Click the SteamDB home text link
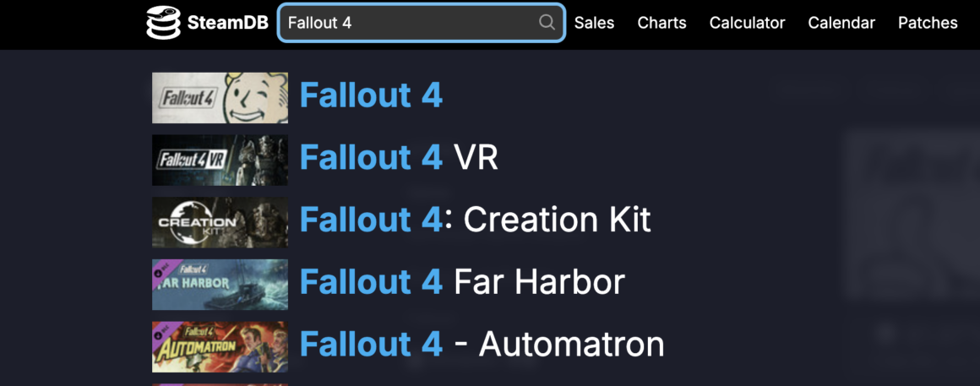The width and height of the screenshot is (980, 386). (227, 23)
